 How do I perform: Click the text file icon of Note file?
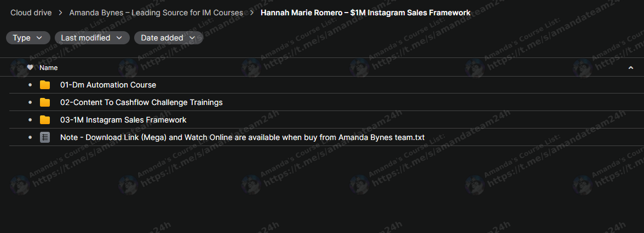tap(45, 137)
